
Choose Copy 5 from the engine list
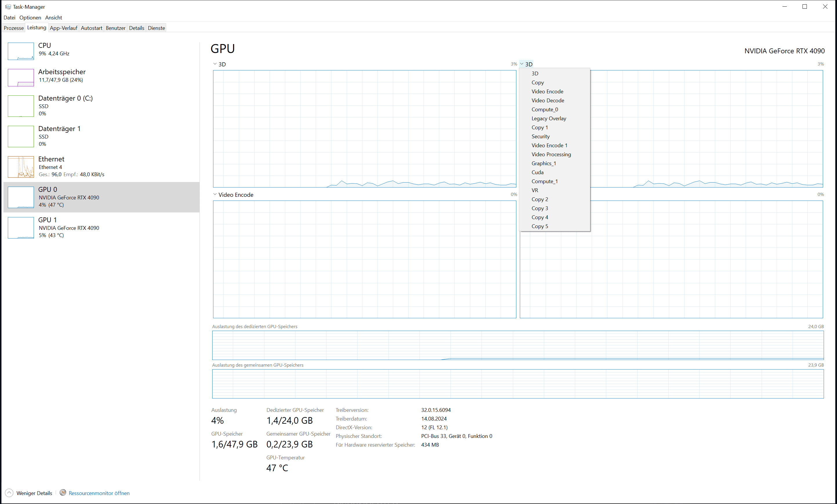point(540,226)
